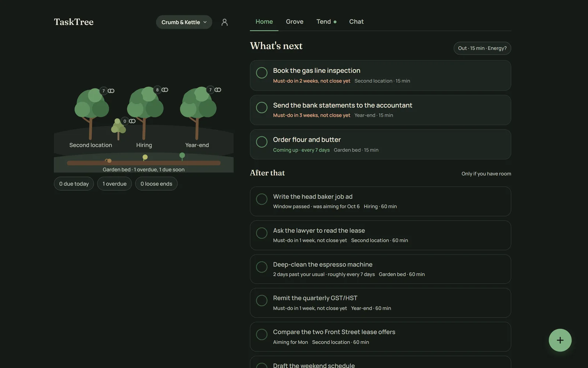Tick the 'Write the head baker job ad' circle
Screen dimensions: 588x368
pyautogui.click(x=262, y=199)
